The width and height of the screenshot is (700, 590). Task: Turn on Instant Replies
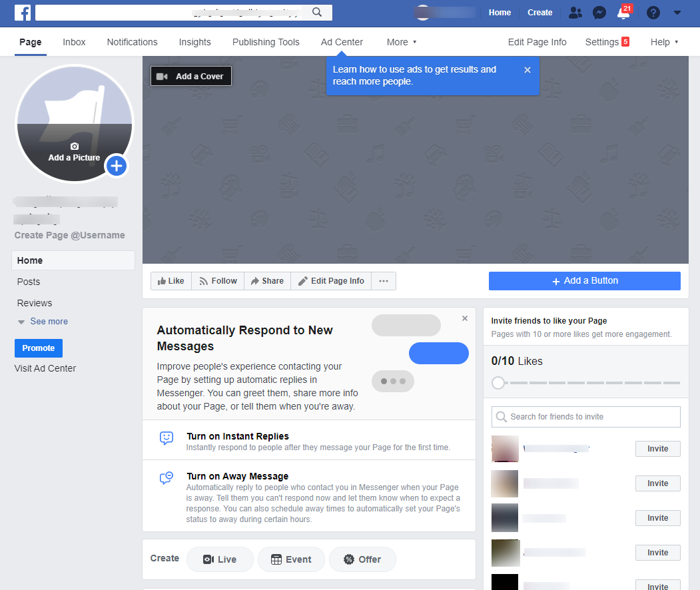tap(237, 436)
